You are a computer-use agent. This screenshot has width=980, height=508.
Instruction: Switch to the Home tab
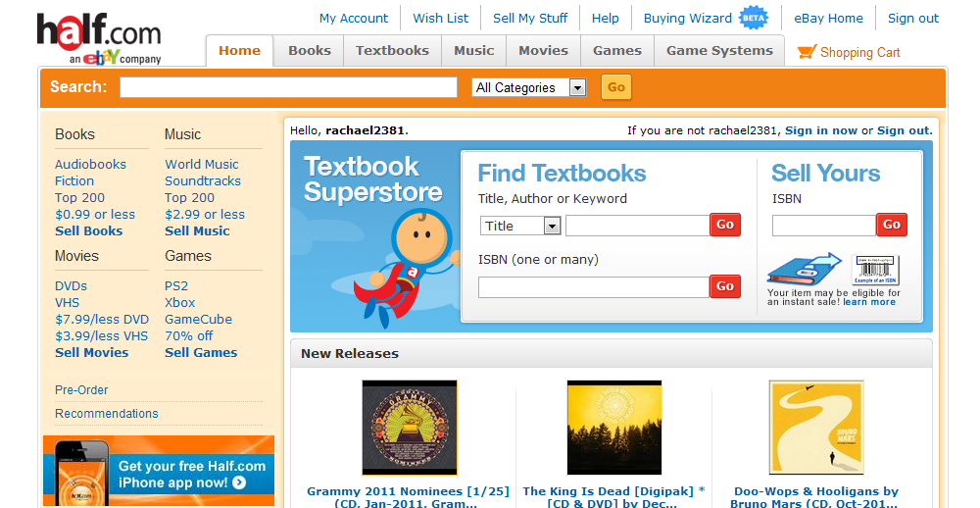click(x=239, y=51)
